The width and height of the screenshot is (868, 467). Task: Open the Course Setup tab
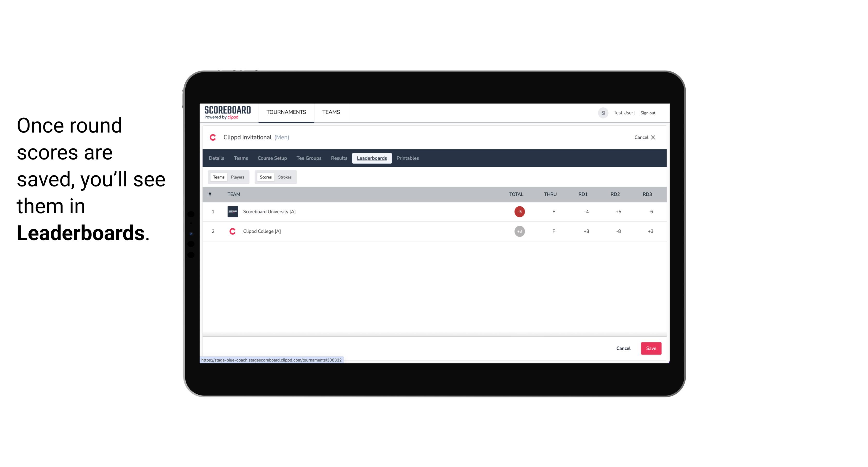272,158
